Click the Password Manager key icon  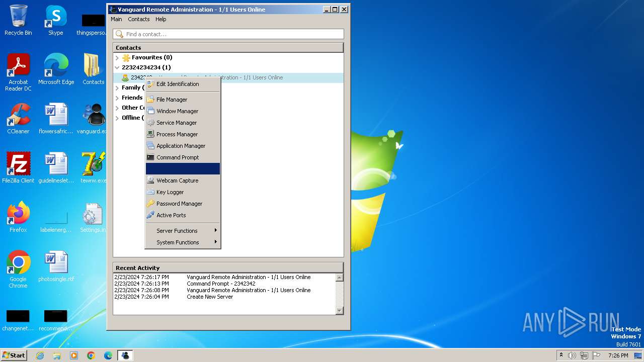click(x=150, y=204)
